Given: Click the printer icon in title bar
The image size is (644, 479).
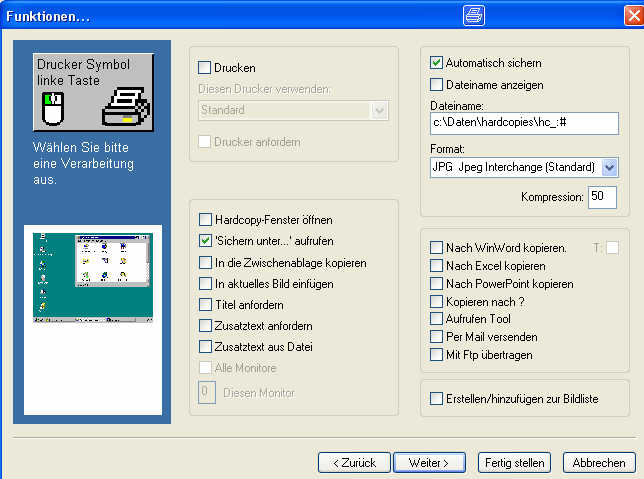Looking at the screenshot, I should tap(474, 16).
